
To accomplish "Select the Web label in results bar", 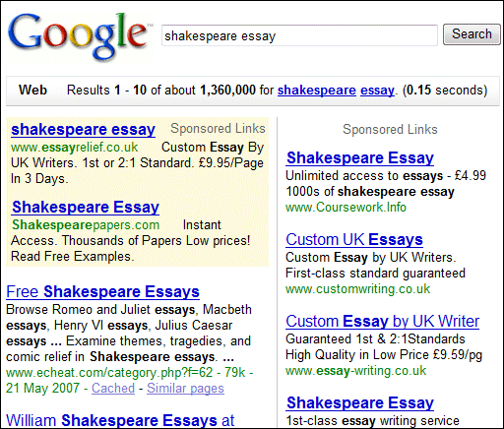I will (x=32, y=90).
